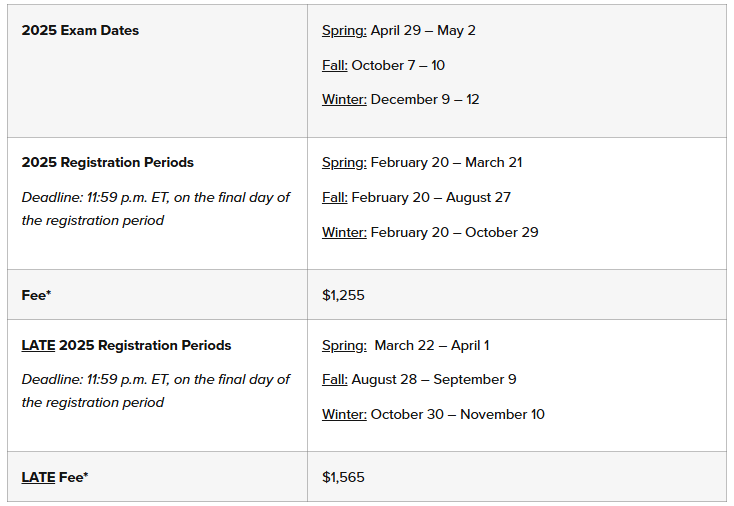Click the underlined 'Fall:' label beside August 28
734x506 pixels.
(x=334, y=379)
